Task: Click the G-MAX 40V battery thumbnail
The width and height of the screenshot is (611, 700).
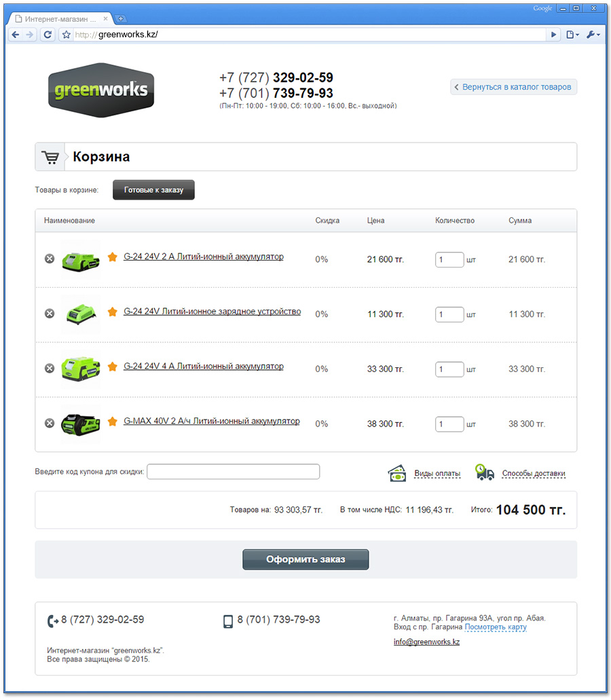Action: (x=80, y=424)
